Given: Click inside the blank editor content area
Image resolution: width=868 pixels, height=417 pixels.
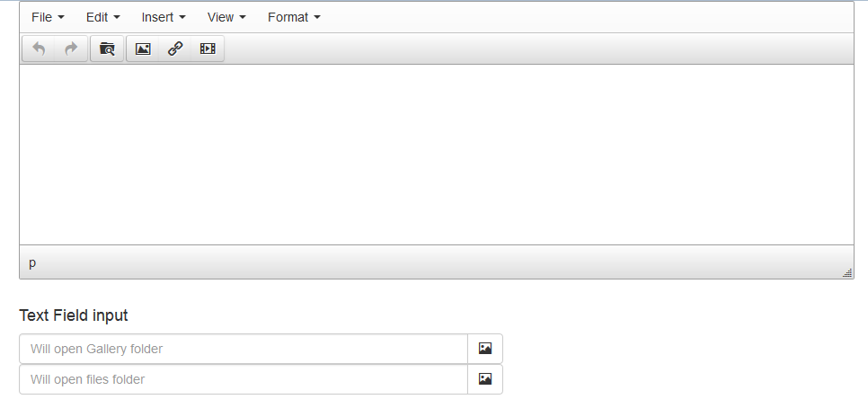Looking at the screenshot, I should point(436,155).
